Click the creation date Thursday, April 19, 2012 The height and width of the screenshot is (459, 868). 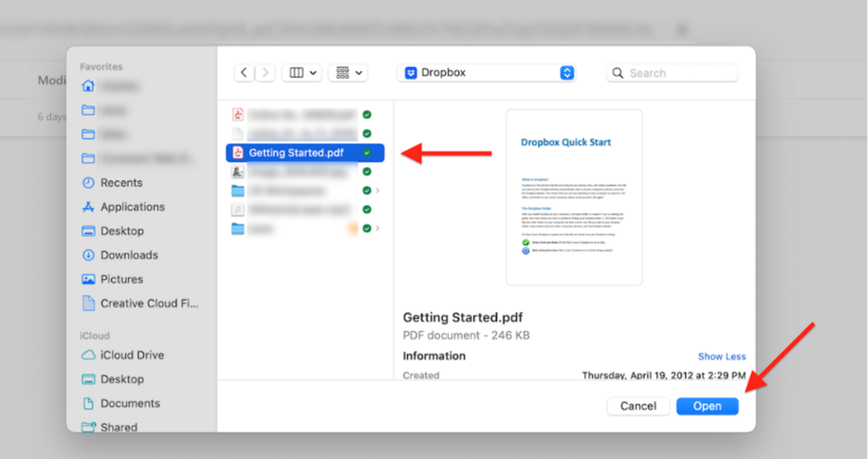(663, 376)
